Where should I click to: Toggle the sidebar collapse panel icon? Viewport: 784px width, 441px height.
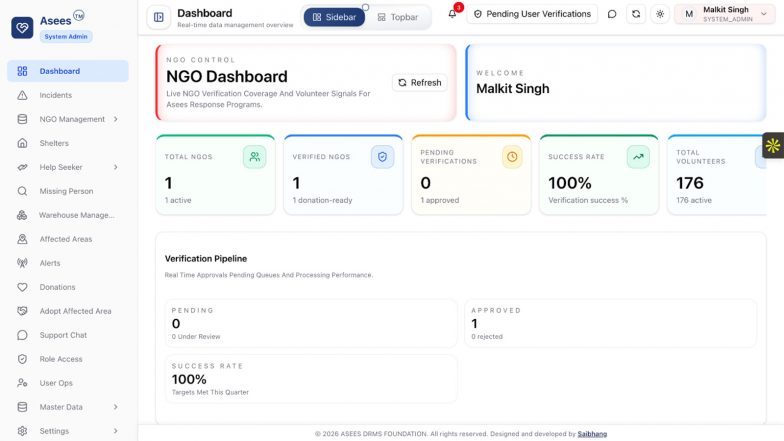158,18
